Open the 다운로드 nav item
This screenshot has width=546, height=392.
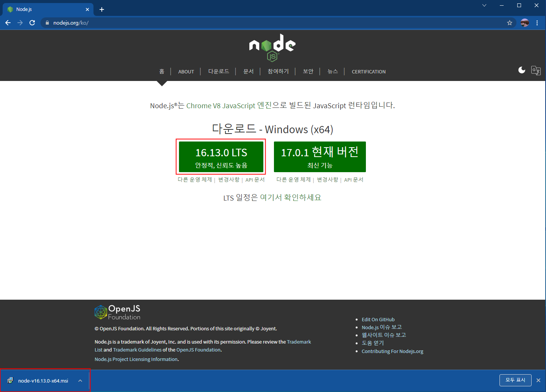[x=219, y=71]
